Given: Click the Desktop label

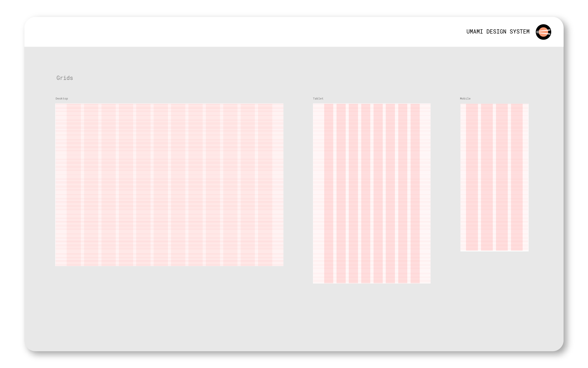Looking at the screenshot, I should pyautogui.click(x=62, y=99).
